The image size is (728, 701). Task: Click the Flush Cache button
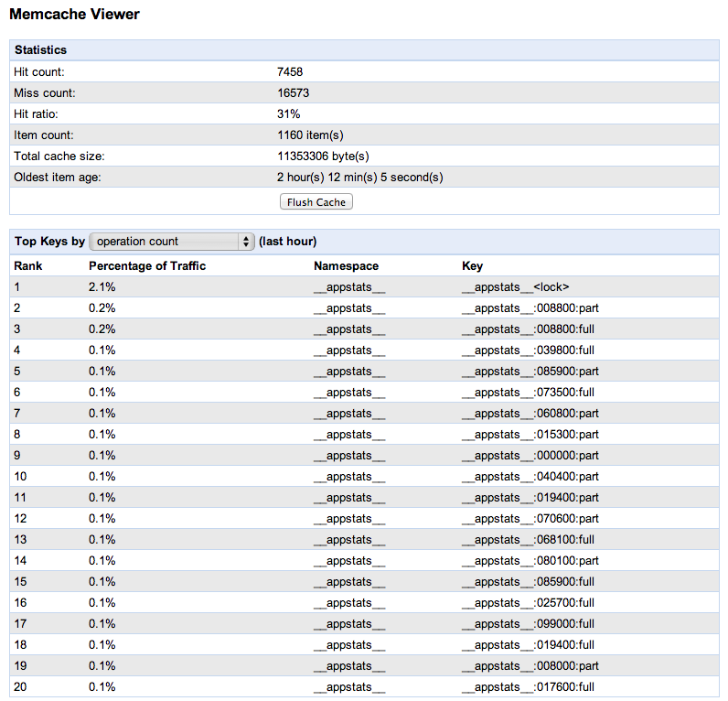(x=316, y=202)
